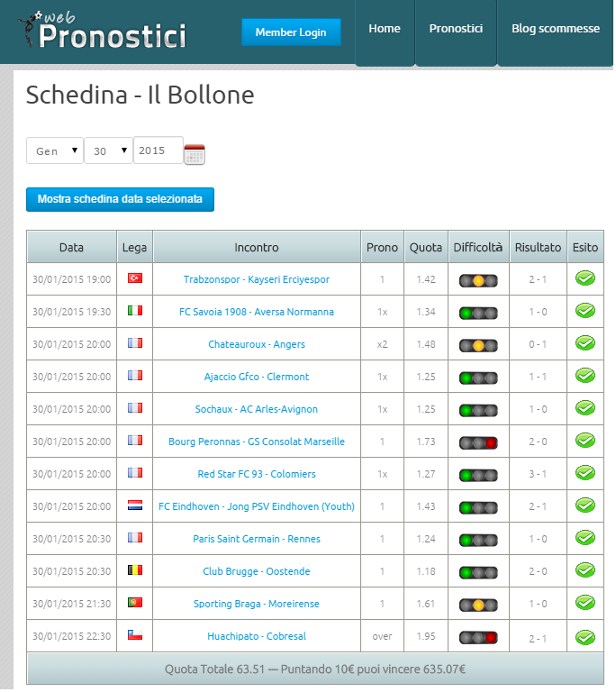Click yellow difficulty light for Chateauroux - Angers
Screen dimensions: 616x692
point(478,346)
